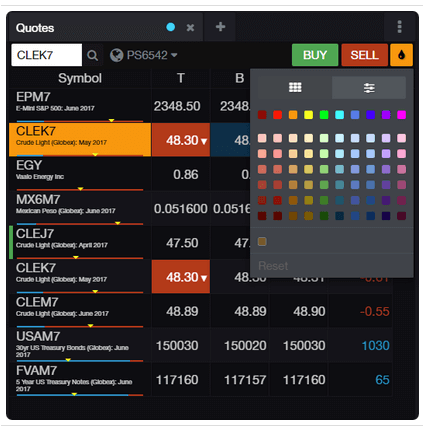Image resolution: width=423 pixels, height=426 pixels.
Task: Open the PS6542 account dropdown
Action: click(152, 55)
